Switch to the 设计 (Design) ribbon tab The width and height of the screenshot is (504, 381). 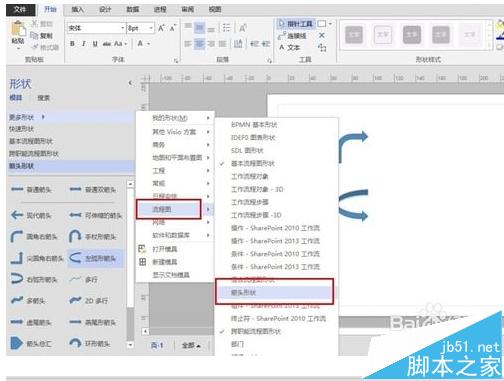click(105, 10)
